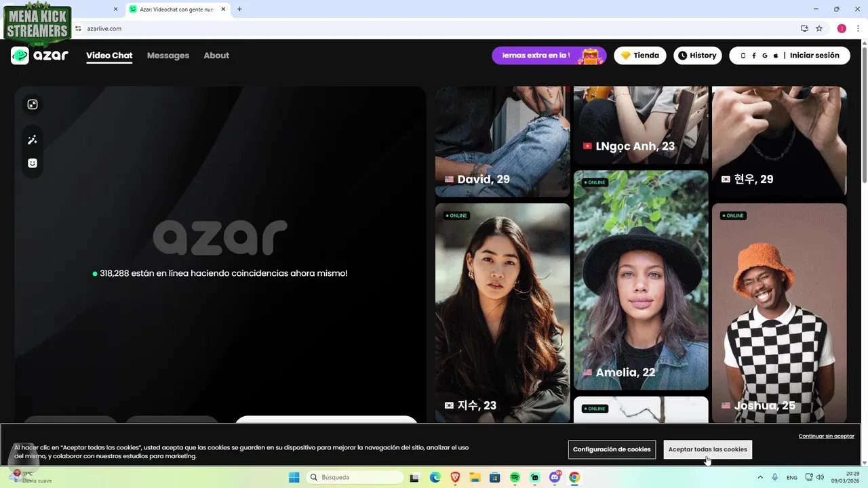
Task: Click the install app icon in address bar
Action: (x=804, y=28)
